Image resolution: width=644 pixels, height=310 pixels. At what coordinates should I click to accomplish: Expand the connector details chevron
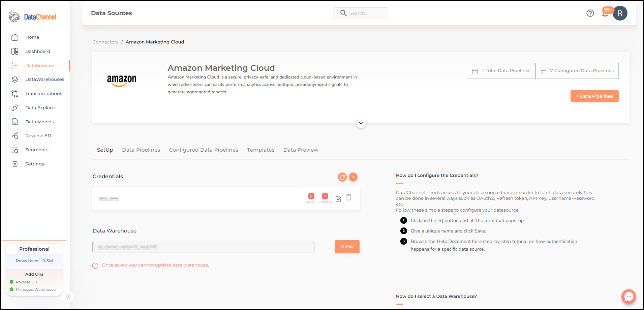pos(361,123)
